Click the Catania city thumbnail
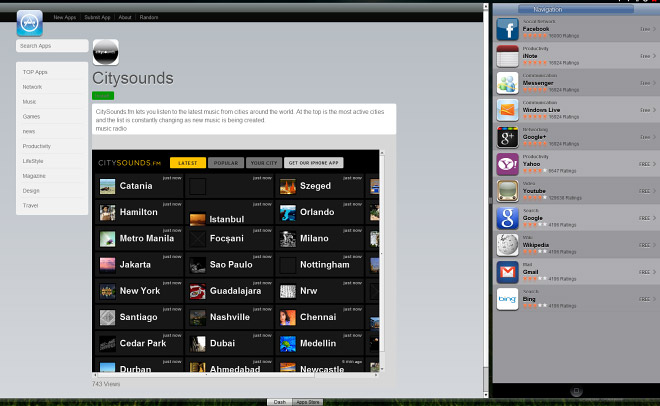Viewport: 660px width, 406px height. coord(107,186)
